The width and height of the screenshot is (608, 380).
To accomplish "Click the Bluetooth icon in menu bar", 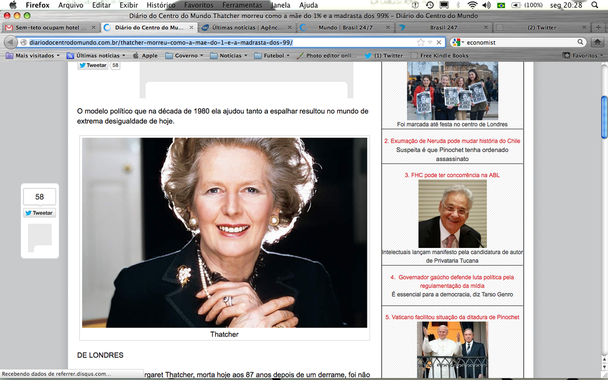I will [458, 5].
